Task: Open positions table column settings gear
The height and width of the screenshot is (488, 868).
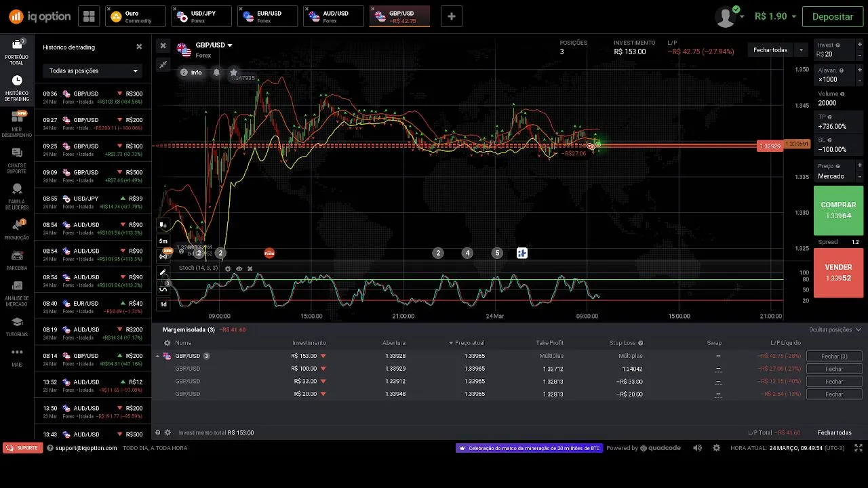Action: [167, 343]
